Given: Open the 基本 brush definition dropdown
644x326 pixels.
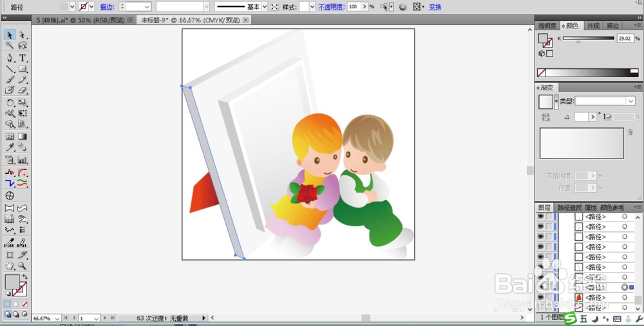Looking at the screenshot, I should (x=265, y=6).
